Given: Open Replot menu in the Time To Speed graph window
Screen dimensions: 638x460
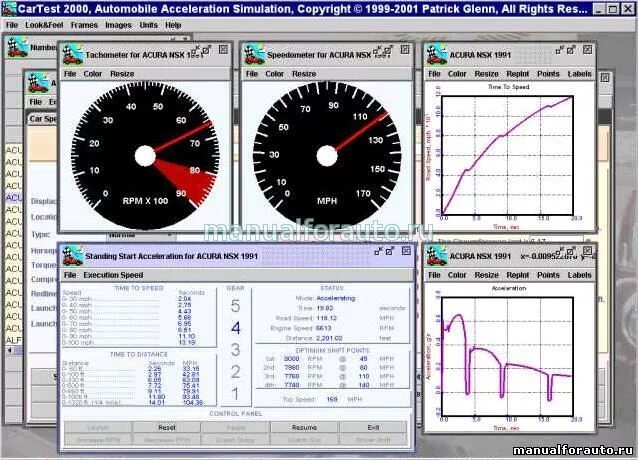Looking at the screenshot, I should coord(518,74).
